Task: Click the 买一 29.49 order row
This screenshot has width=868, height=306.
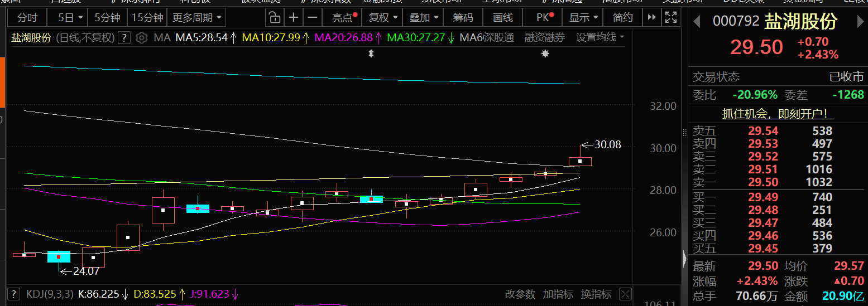Action: [778, 197]
